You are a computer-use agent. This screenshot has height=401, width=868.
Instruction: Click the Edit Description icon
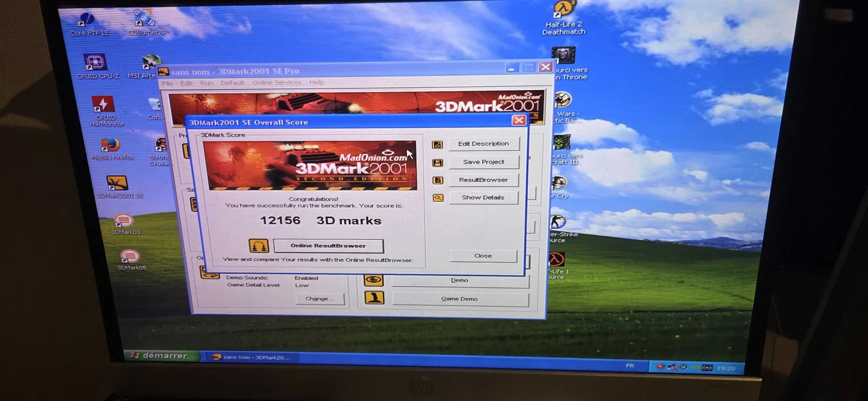[x=437, y=145]
